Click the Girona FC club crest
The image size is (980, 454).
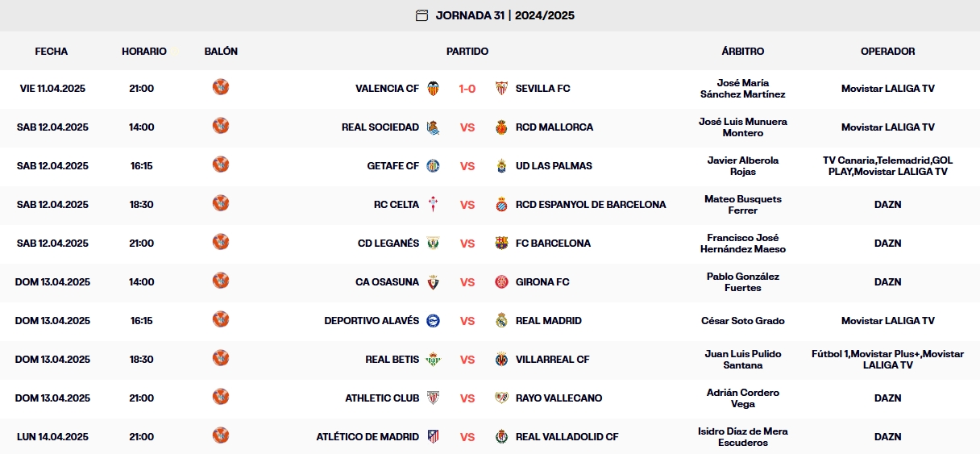tap(502, 281)
